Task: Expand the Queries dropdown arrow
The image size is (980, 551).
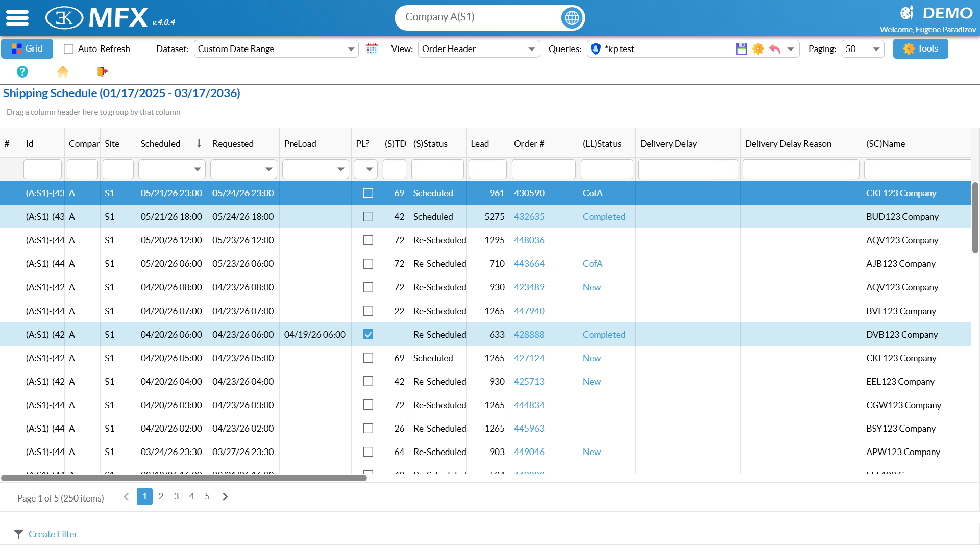Action: (x=791, y=49)
